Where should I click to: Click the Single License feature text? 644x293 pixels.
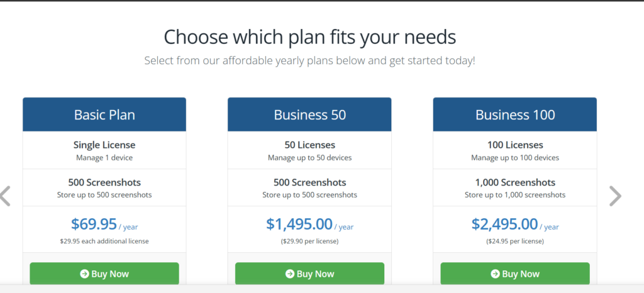[x=104, y=145]
